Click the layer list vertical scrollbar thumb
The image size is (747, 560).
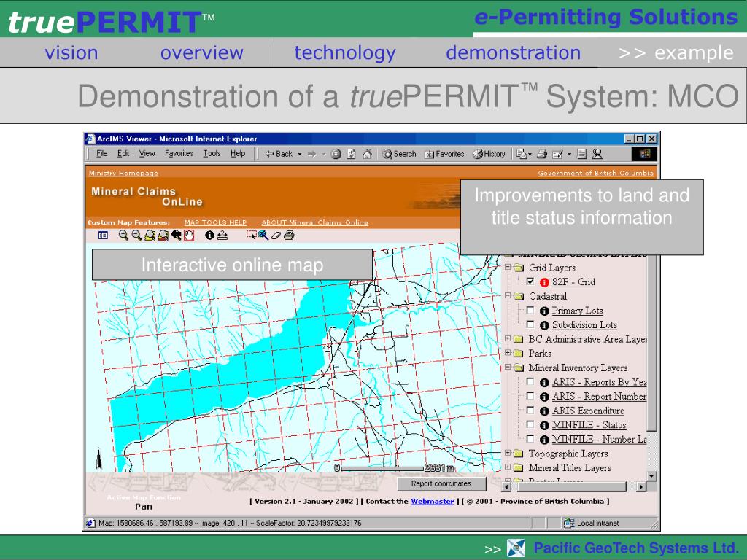pos(651,343)
